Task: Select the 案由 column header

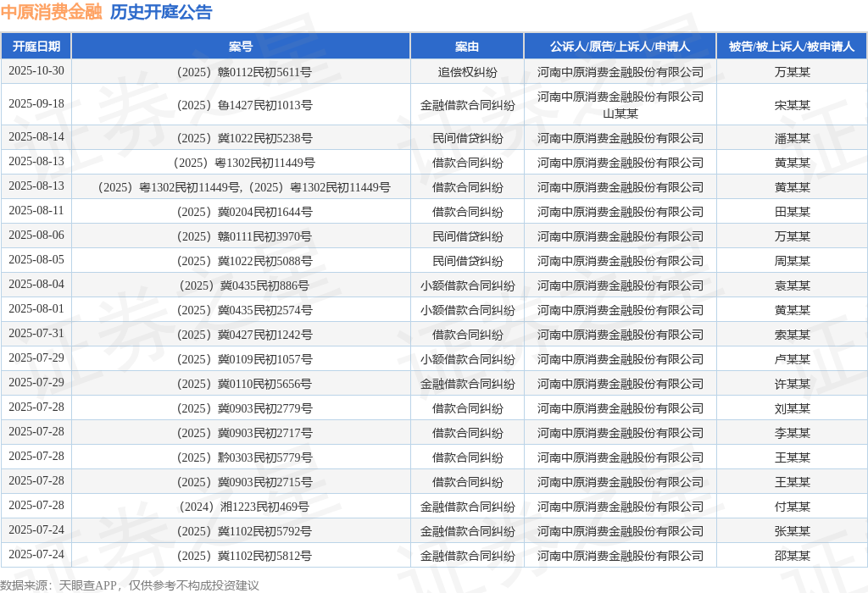Action: 467,47
